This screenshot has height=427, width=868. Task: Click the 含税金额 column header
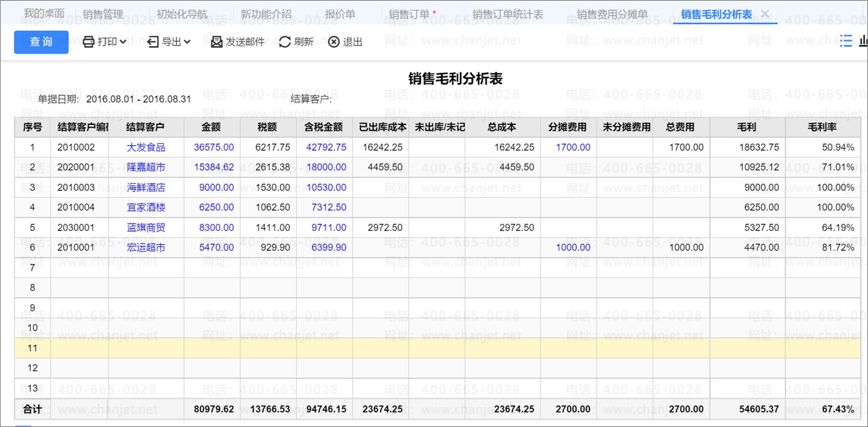click(324, 127)
